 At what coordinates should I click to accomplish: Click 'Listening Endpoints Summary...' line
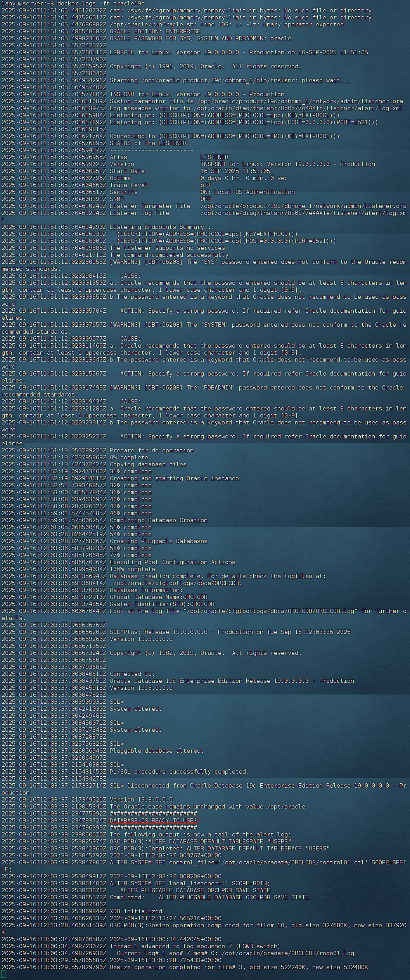162,227
